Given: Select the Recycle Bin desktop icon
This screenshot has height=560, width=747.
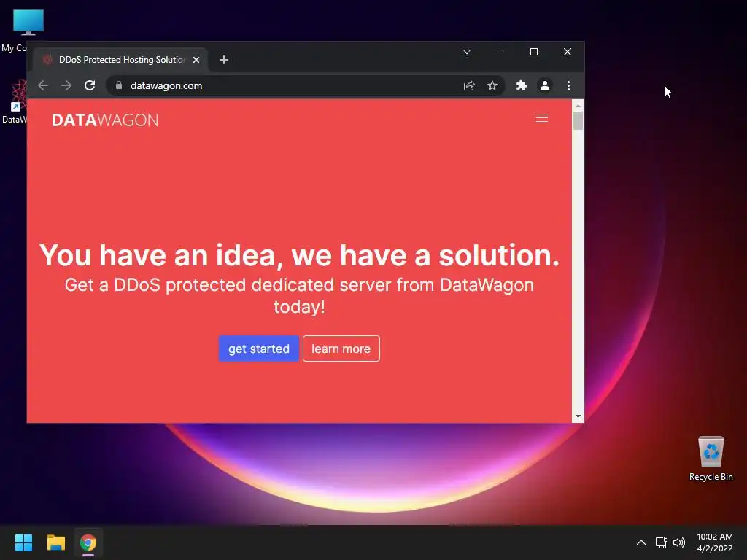Looking at the screenshot, I should click(711, 459).
